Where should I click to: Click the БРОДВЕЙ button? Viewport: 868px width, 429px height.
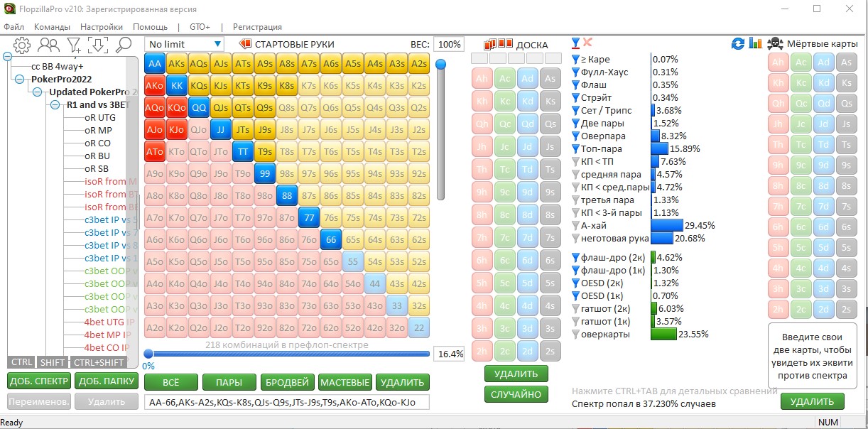(287, 382)
